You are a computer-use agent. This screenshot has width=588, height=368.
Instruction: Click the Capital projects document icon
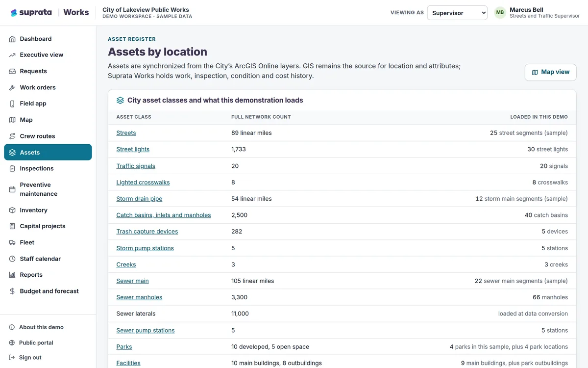click(x=12, y=226)
